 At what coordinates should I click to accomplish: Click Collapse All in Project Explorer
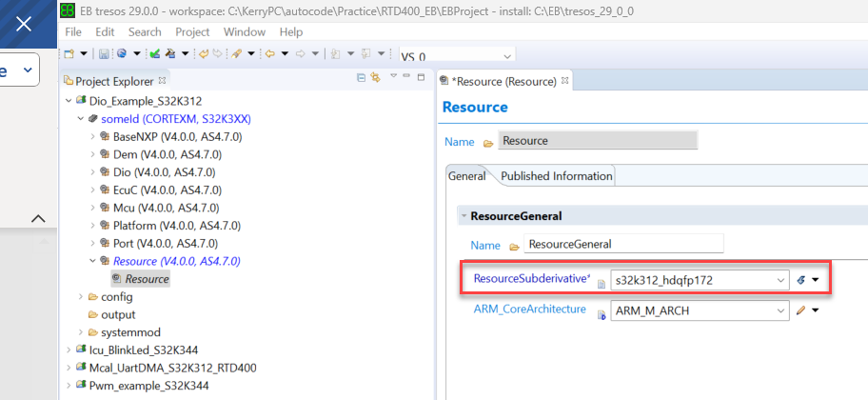coord(361,77)
